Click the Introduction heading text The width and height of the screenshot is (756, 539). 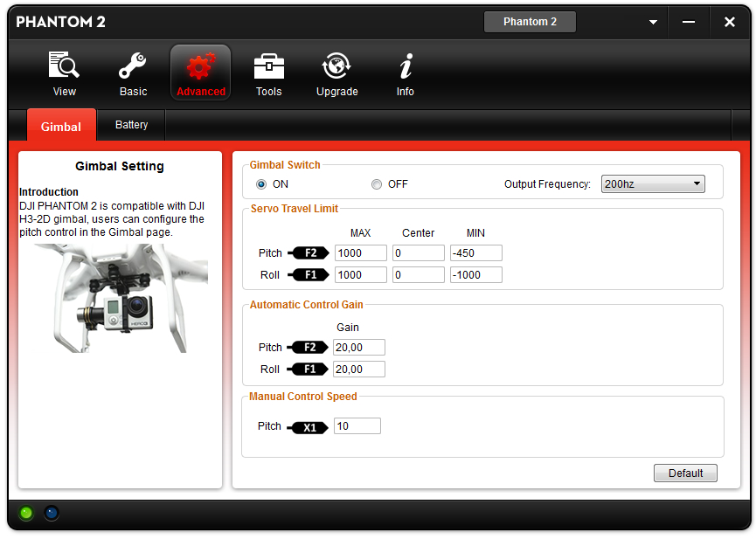[x=49, y=192]
